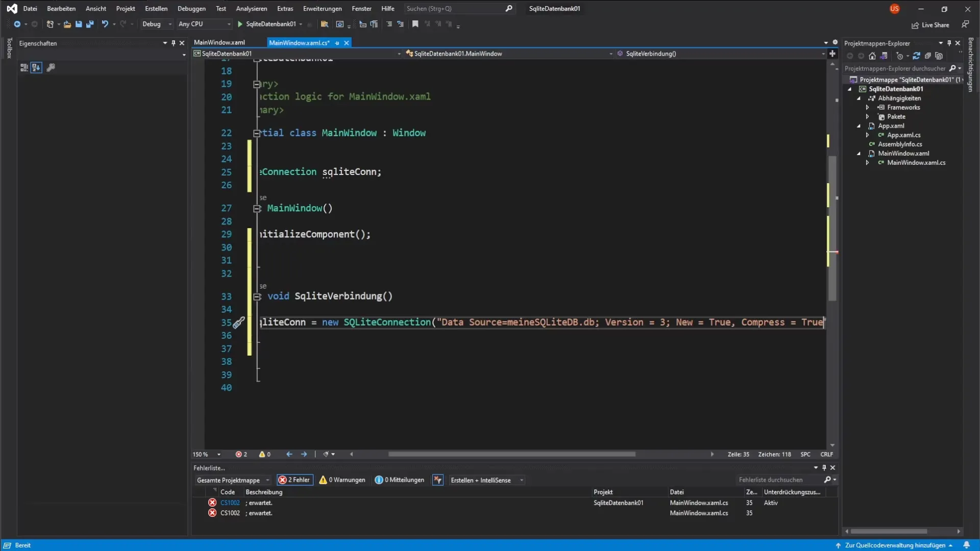980x551 pixels.
Task: Click the categorized view icon in Eigenschaften
Action: (24, 67)
